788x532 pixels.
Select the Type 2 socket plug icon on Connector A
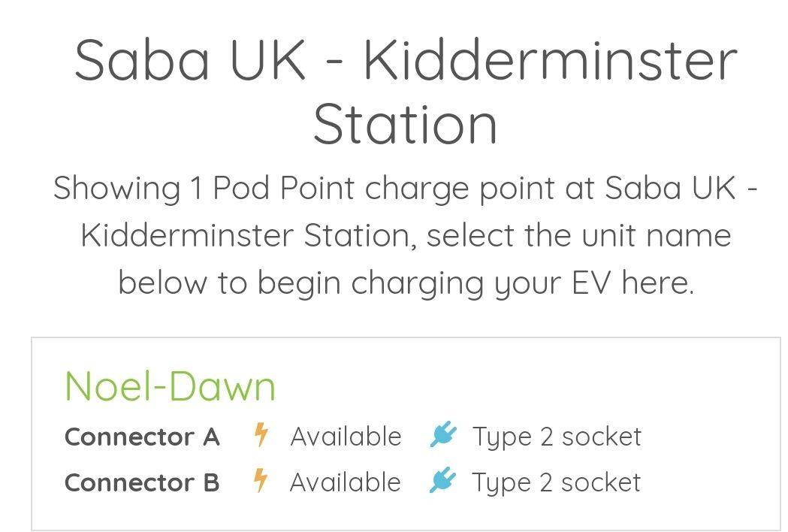pos(442,436)
